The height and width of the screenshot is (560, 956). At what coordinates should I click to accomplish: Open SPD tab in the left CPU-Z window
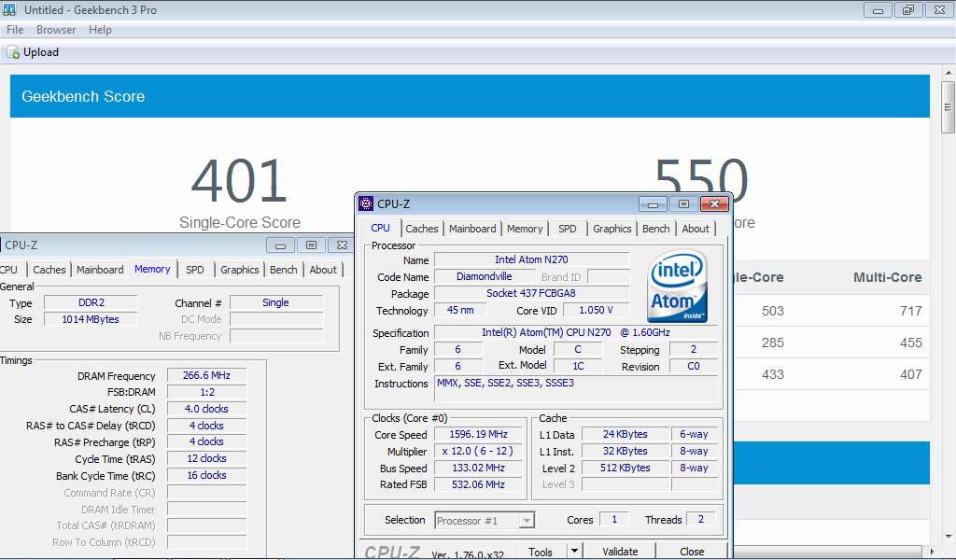[195, 270]
